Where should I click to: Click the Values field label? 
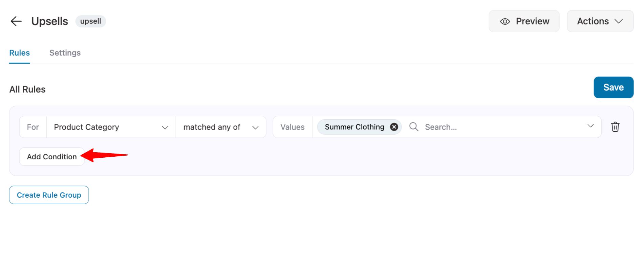[x=292, y=127]
